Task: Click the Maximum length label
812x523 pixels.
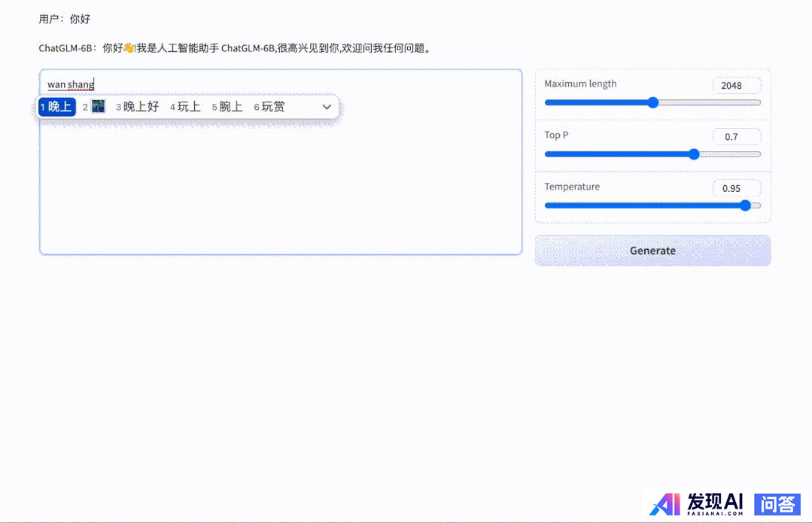Action: [x=580, y=84]
